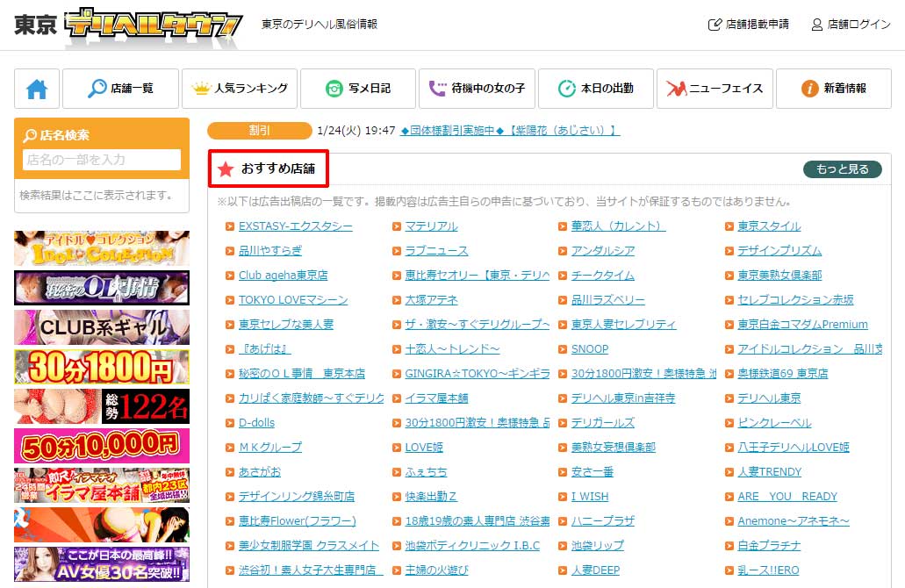Click the もっと見る button
The height and width of the screenshot is (588, 905).
[x=843, y=169]
